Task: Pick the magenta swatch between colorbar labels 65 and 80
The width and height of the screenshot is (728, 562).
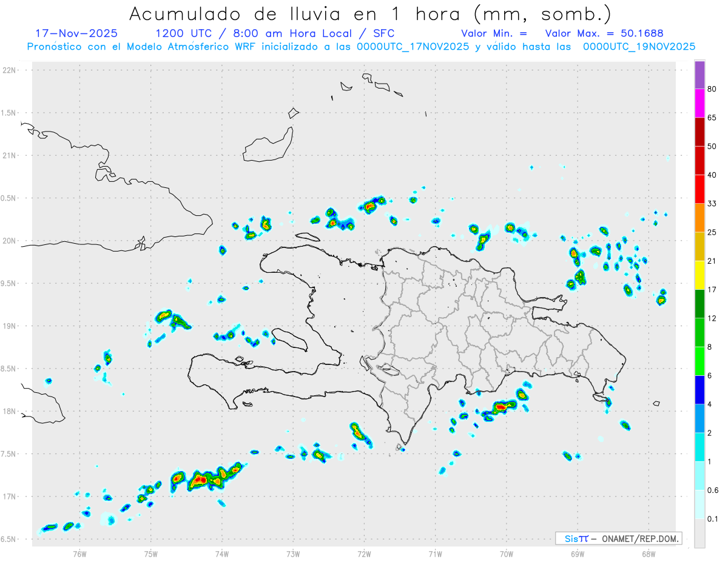Action: 699,103
